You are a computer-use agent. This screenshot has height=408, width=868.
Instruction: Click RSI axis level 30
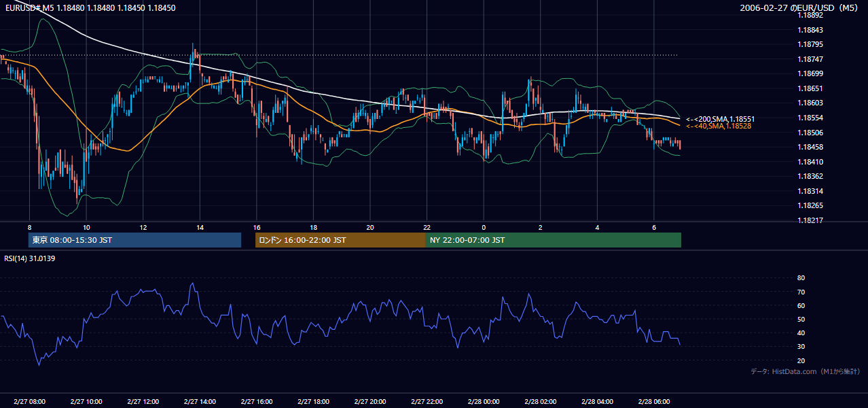801,347
